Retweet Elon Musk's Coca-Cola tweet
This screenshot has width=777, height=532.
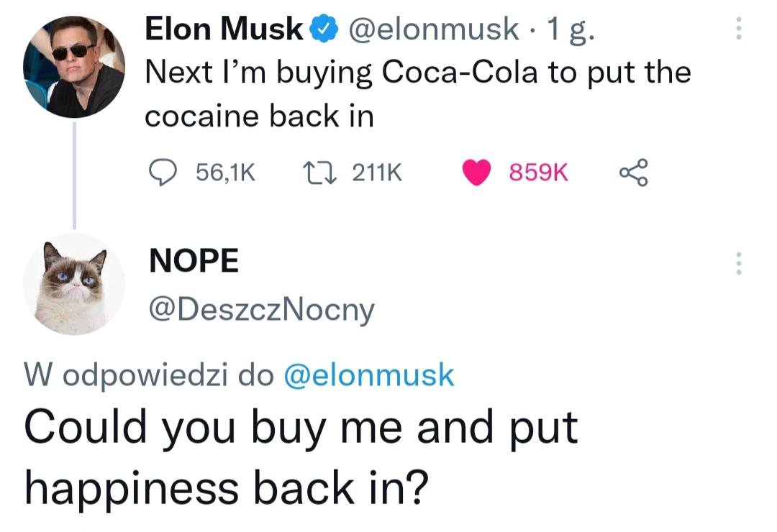(320, 173)
